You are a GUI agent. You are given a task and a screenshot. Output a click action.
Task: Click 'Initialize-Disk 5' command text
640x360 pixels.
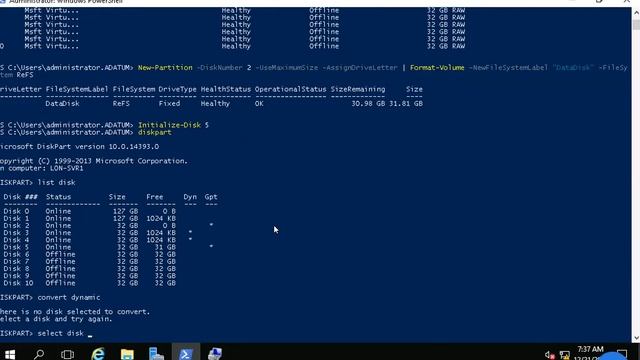[x=173, y=125]
